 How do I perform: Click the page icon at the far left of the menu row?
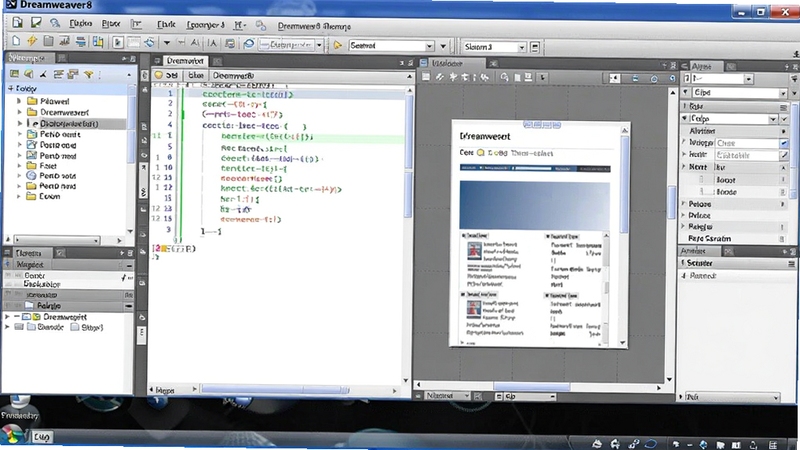point(17,22)
